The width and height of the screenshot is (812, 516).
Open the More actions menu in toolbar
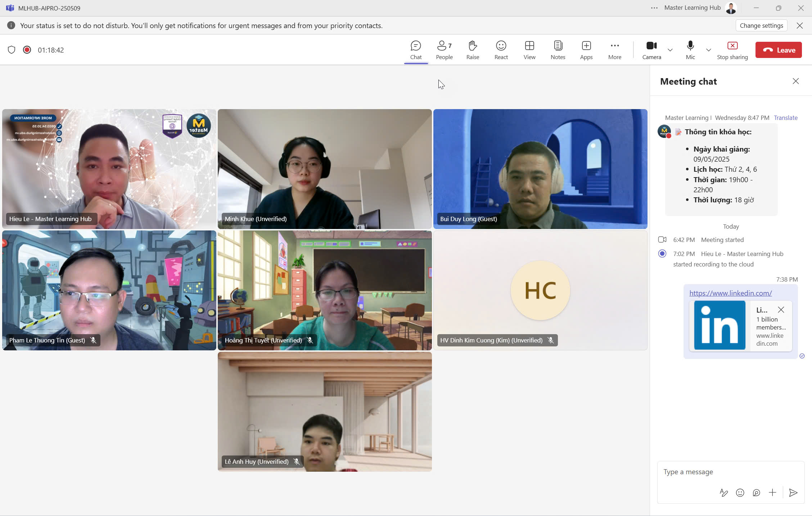615,50
